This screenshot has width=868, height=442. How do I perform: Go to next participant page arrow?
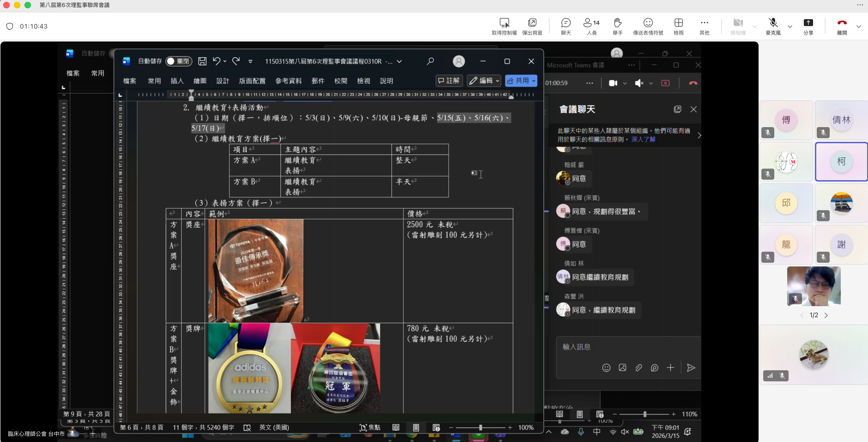coord(826,315)
